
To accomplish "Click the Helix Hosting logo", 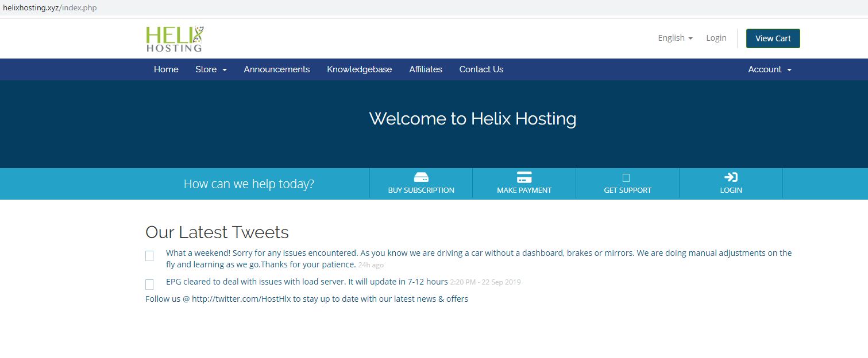I will (x=175, y=38).
